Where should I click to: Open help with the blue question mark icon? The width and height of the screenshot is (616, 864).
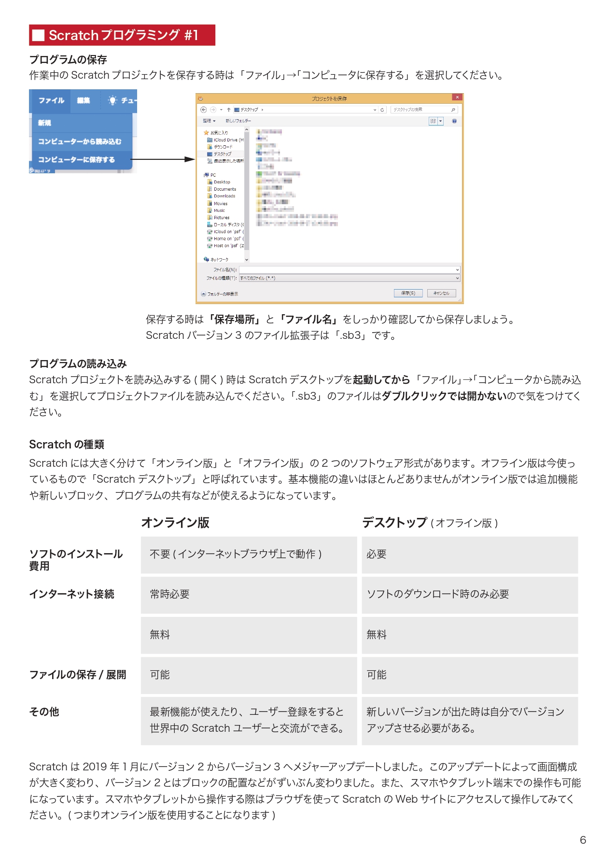454,121
